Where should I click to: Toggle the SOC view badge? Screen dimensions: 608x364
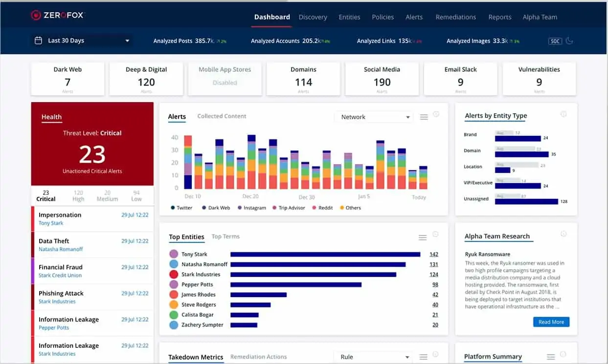555,41
